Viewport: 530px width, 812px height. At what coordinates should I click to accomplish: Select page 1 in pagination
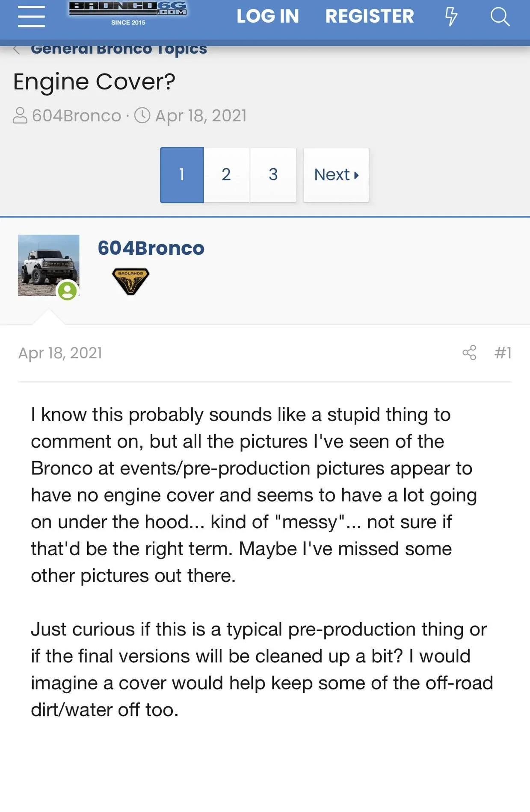point(182,175)
